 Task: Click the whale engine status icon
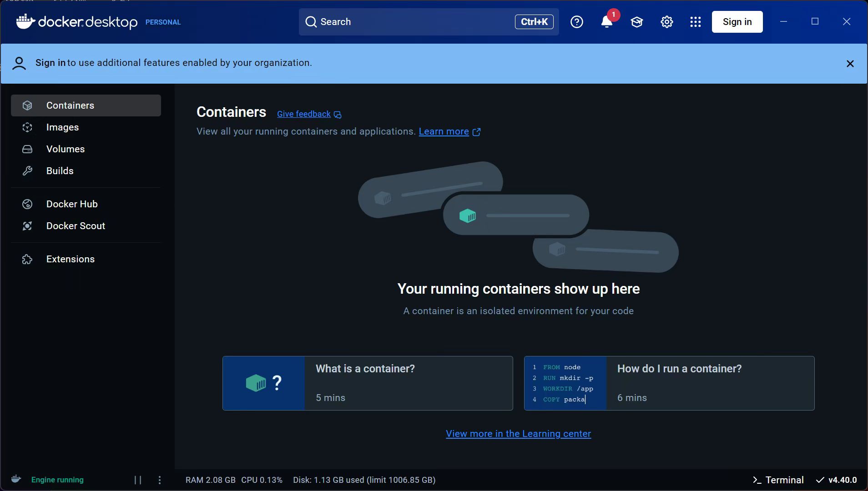coord(16,479)
